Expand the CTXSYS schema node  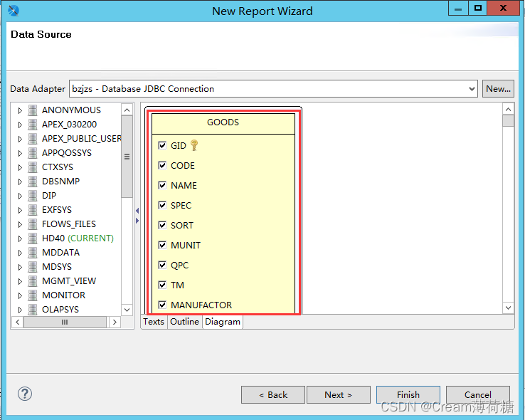click(20, 167)
